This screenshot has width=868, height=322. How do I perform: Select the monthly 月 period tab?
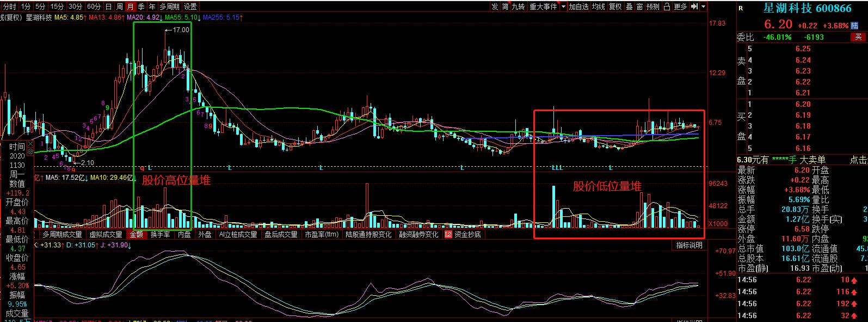[130, 7]
